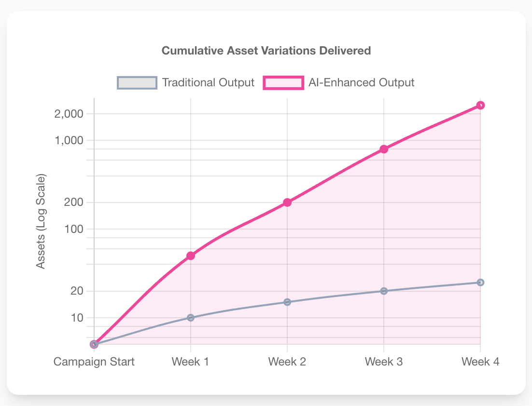This screenshot has width=532, height=406.
Task: Hide the Traditional Output series label
Action: coord(208,82)
